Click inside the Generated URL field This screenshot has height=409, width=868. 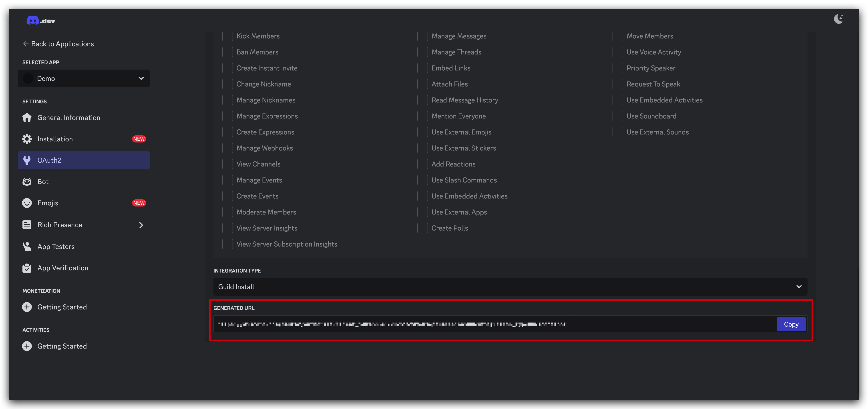pos(495,324)
